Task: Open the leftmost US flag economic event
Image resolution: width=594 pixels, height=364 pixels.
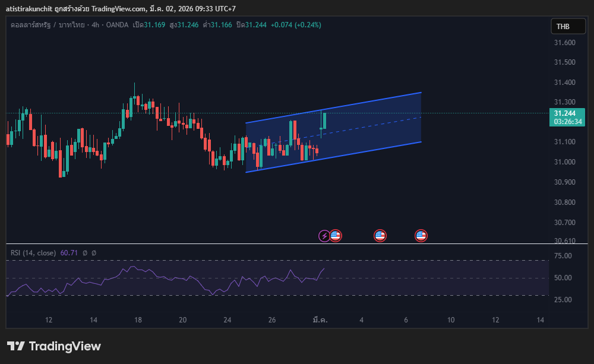Action: tap(336, 236)
